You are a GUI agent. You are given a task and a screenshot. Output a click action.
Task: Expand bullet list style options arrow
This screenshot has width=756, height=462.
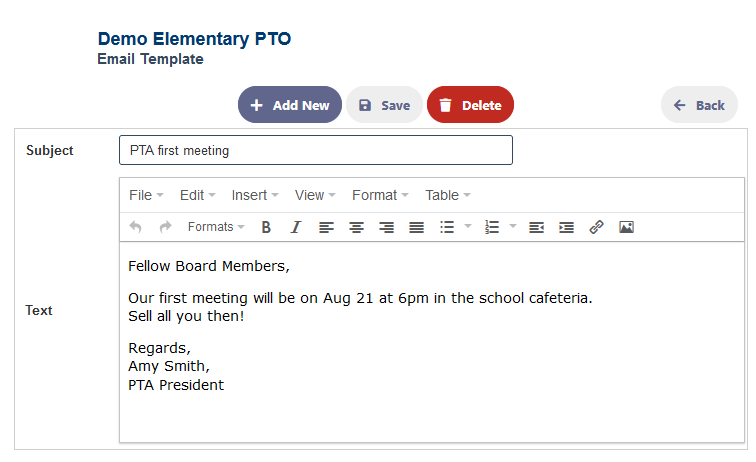click(x=468, y=226)
